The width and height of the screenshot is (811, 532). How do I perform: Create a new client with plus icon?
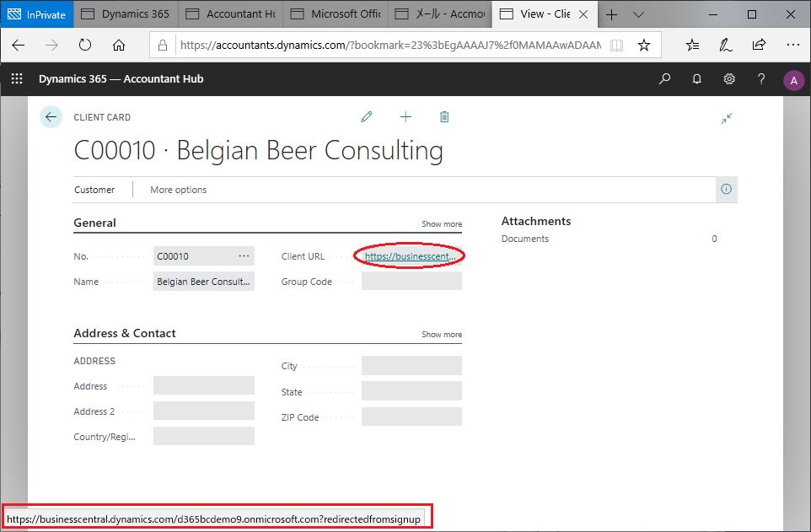[x=405, y=117]
